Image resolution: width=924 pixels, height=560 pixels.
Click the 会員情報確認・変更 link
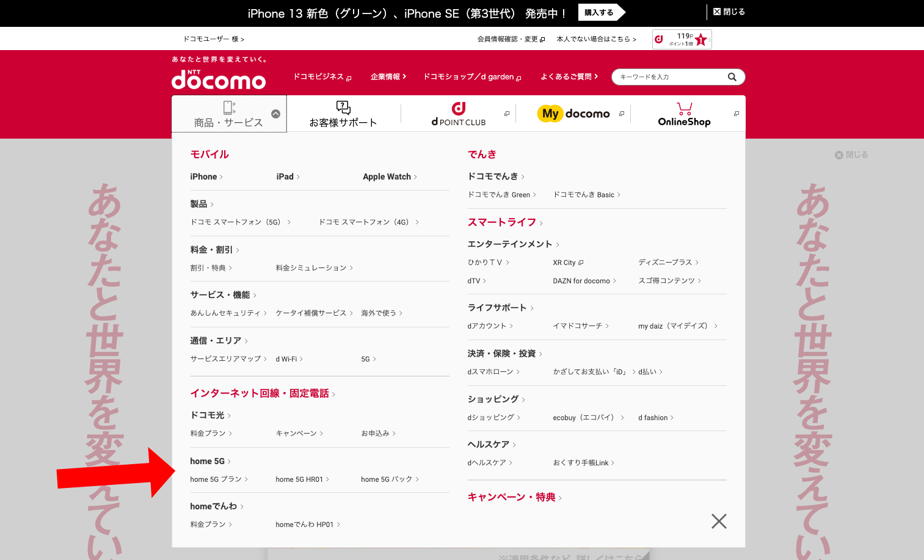click(x=511, y=39)
